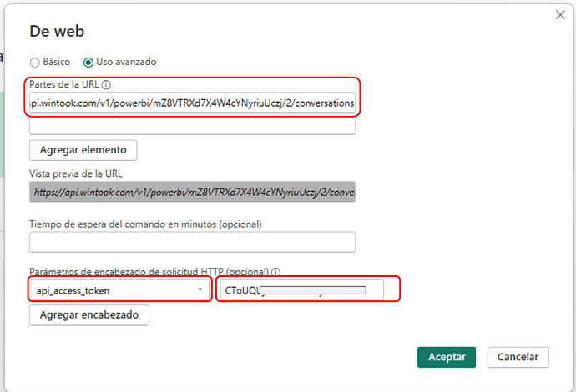The image size is (576, 392).
Task: Click the Agregar encabezado button
Action: click(89, 315)
